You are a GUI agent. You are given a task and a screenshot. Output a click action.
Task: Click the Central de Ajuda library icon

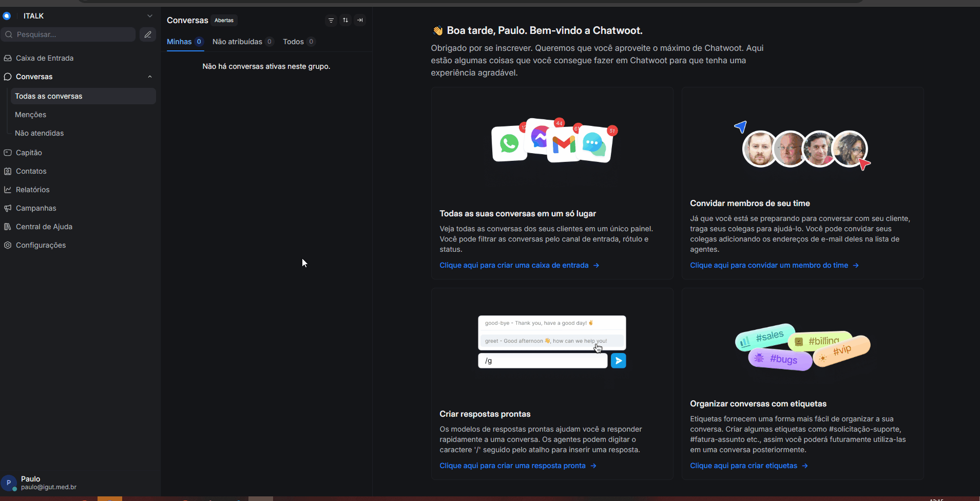click(x=8, y=227)
